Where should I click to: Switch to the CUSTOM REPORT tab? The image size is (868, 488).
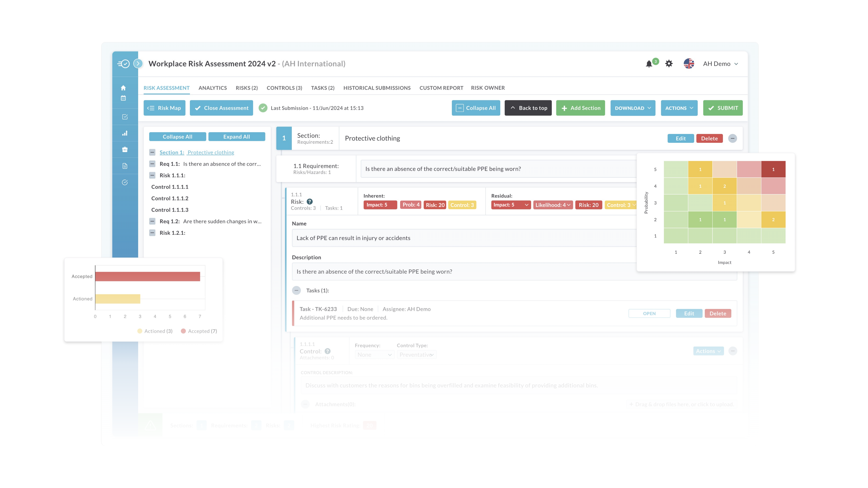[x=441, y=88]
